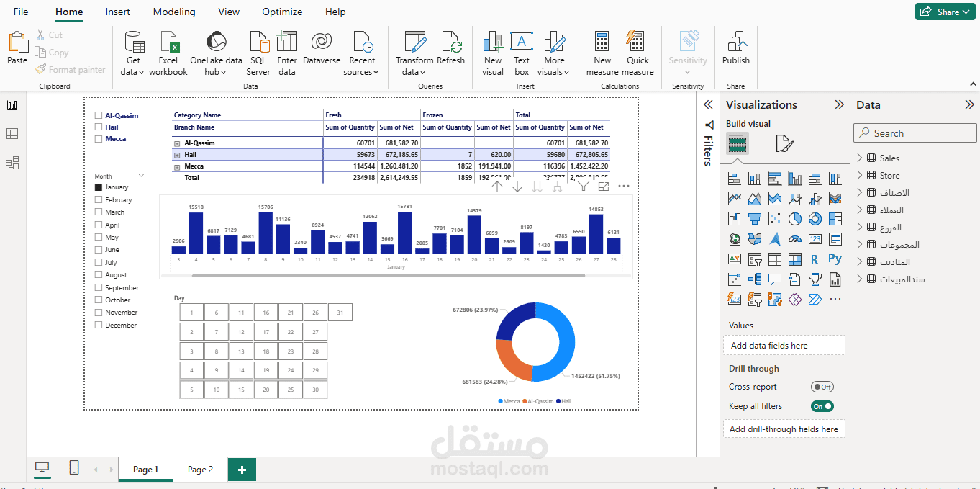Add a Map (globe) visual
Image resolution: width=980 pixels, height=489 pixels.
click(x=735, y=239)
